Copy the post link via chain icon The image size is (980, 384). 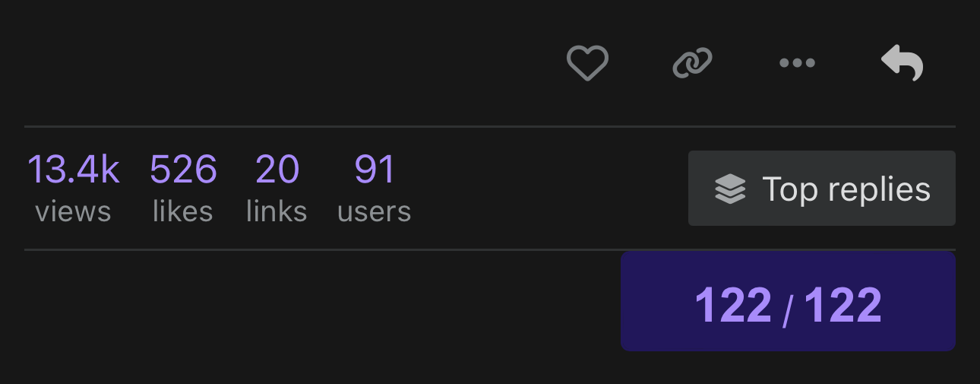point(692,63)
